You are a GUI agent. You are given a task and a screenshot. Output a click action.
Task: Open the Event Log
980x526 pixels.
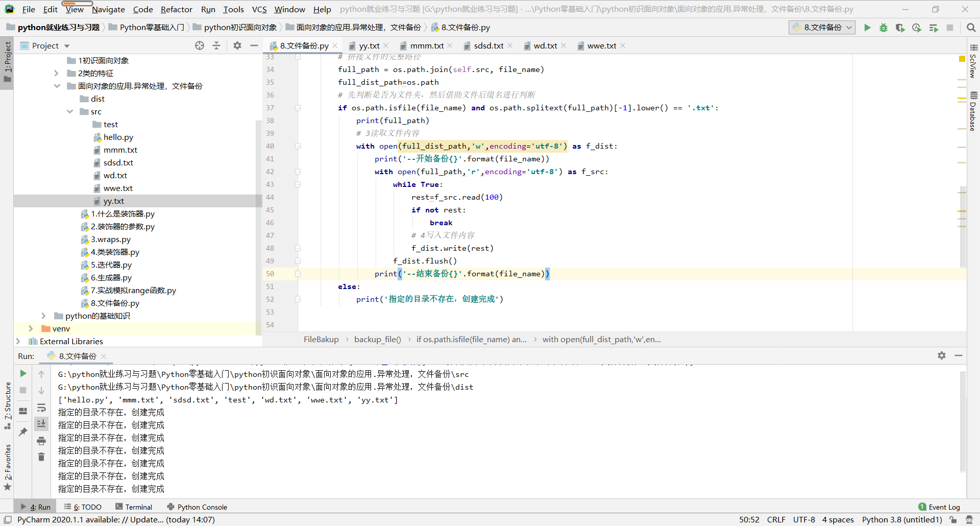pyautogui.click(x=939, y=507)
